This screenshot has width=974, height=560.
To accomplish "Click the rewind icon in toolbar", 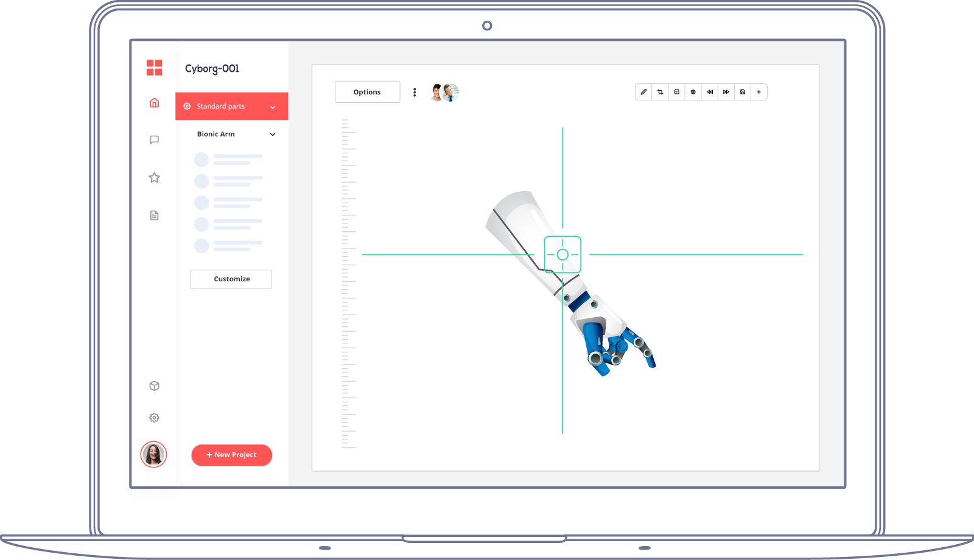I will (x=710, y=92).
